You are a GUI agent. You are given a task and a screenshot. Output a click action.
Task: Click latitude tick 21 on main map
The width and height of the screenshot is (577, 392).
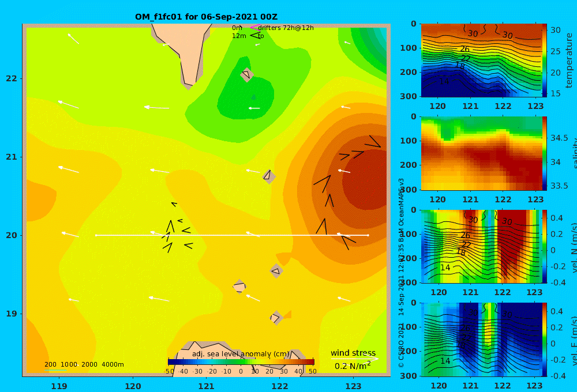tap(12, 157)
